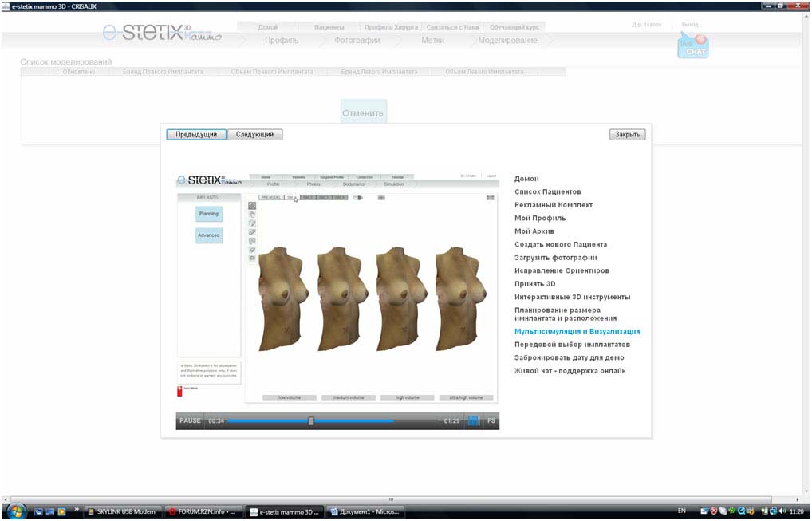Select the trash bin tool in tutorial video
Viewport: 812px width, 521px height.
pyautogui.click(x=252, y=259)
